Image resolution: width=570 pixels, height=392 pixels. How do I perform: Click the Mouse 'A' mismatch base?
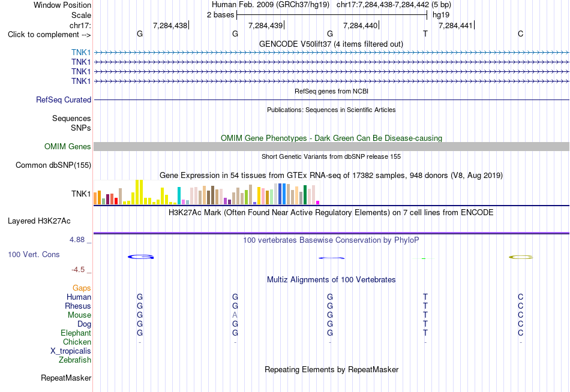pos(235,315)
